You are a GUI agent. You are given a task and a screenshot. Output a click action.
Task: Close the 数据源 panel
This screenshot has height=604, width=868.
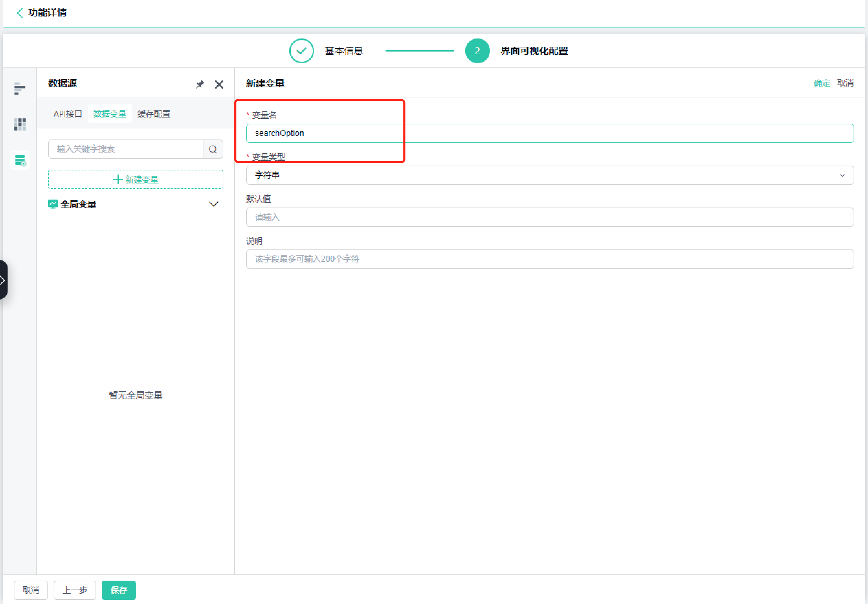219,84
